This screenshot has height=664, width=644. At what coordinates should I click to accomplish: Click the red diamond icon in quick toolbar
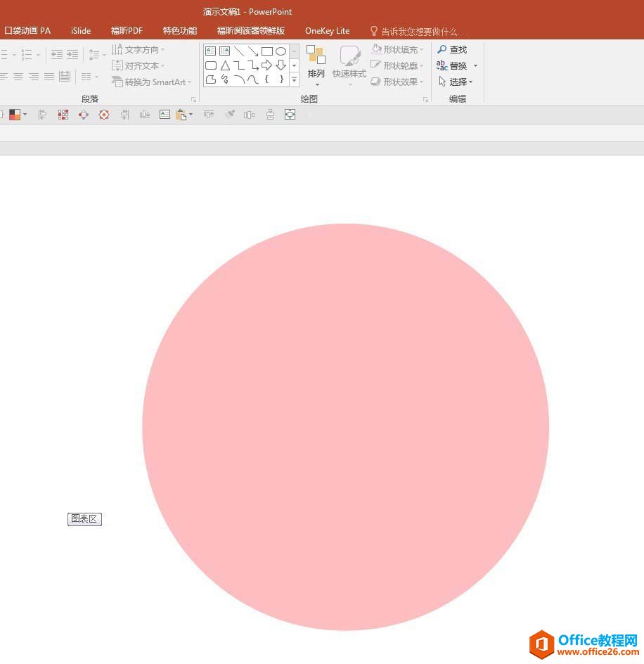click(104, 115)
